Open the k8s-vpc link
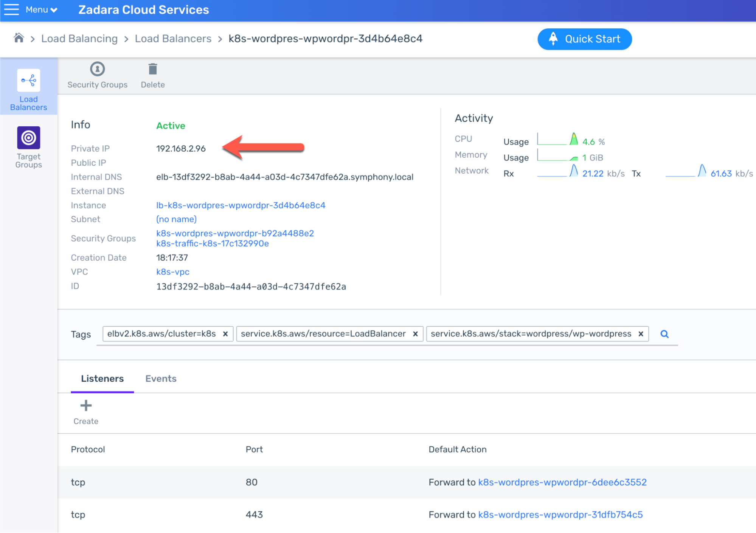The width and height of the screenshot is (756, 533). coord(173,272)
